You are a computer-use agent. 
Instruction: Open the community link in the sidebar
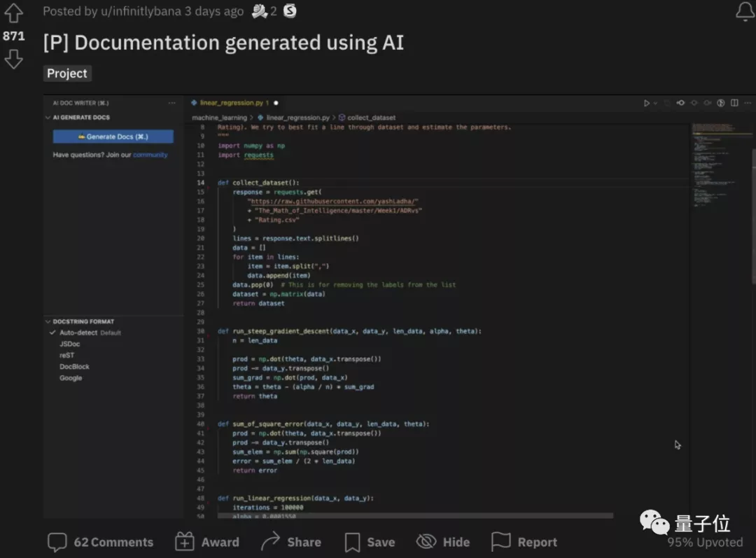[x=150, y=155]
